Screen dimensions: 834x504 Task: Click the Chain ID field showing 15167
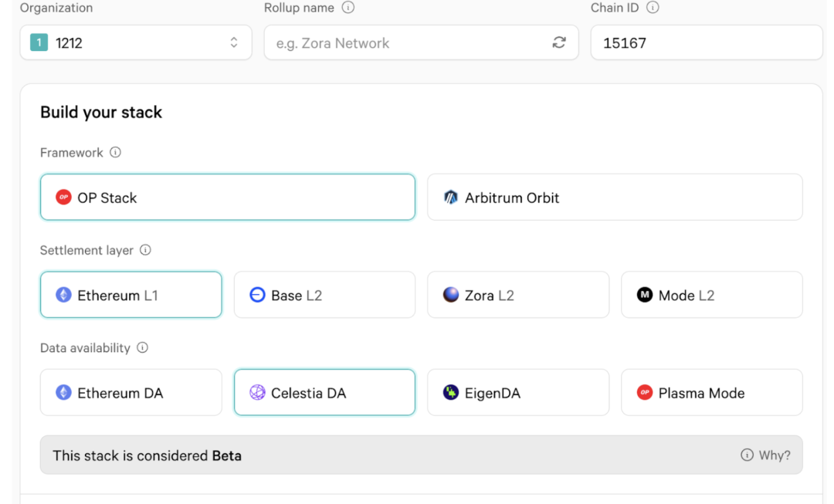tap(707, 42)
